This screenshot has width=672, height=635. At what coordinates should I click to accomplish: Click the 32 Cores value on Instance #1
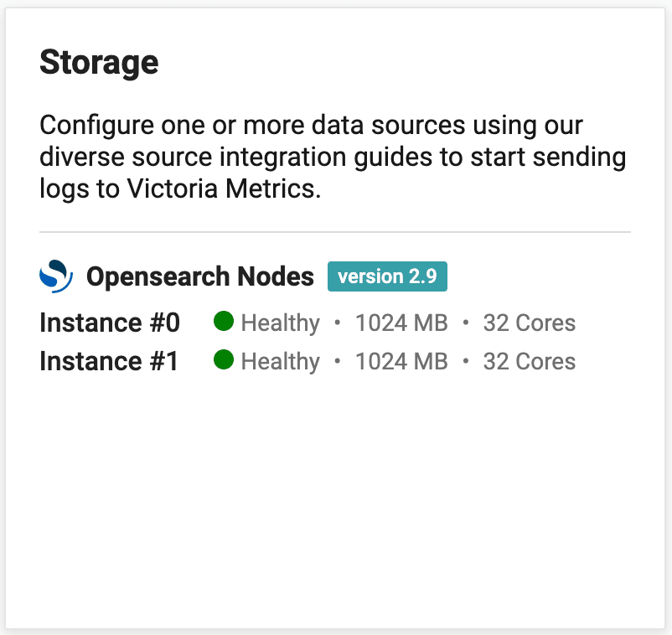[529, 361]
